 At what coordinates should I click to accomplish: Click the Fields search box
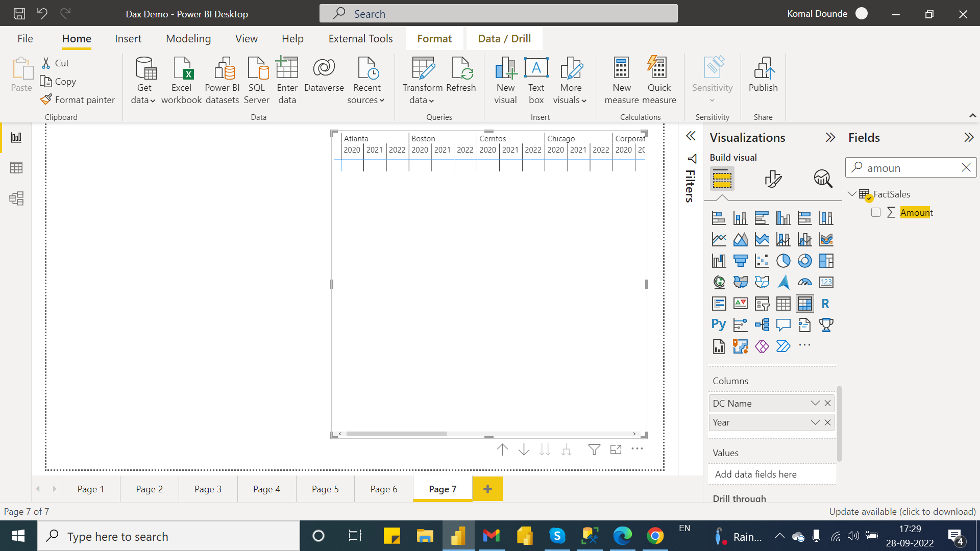pyautogui.click(x=911, y=168)
